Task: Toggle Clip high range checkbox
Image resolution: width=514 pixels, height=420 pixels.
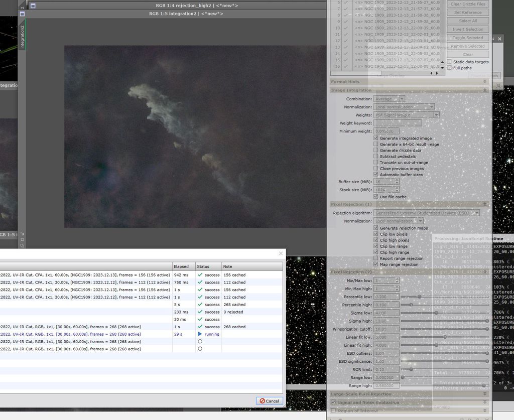Action: (x=375, y=252)
